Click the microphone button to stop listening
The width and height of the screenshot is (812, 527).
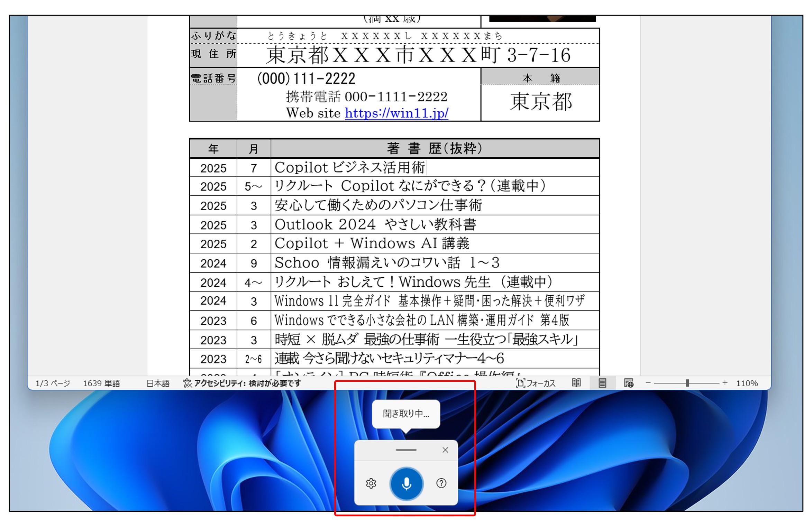406,483
